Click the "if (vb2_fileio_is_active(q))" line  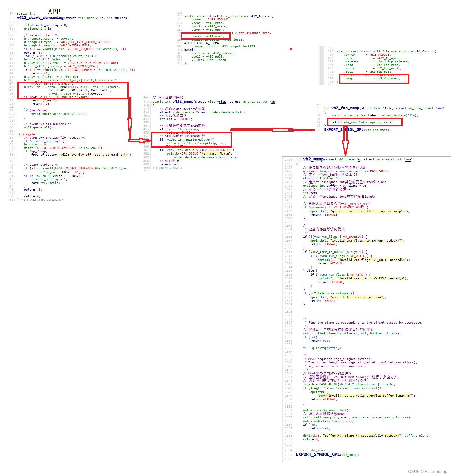coord(330,293)
